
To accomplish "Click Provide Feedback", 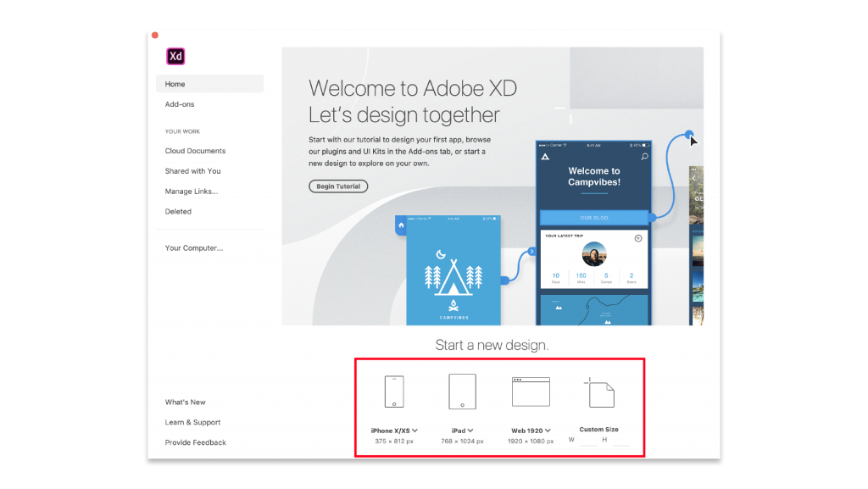I will coord(196,442).
